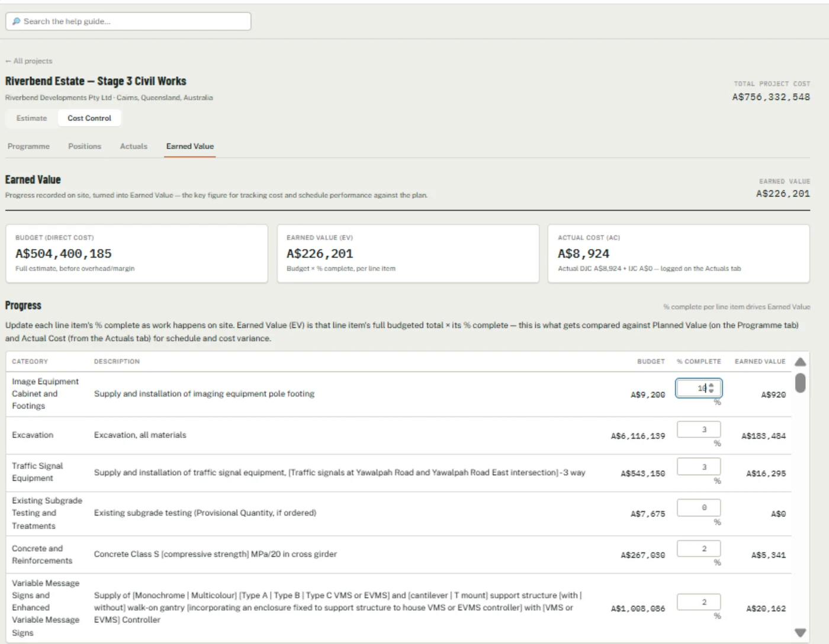Switch to the Estimate tab
This screenshot has width=829, height=644.
31,118
